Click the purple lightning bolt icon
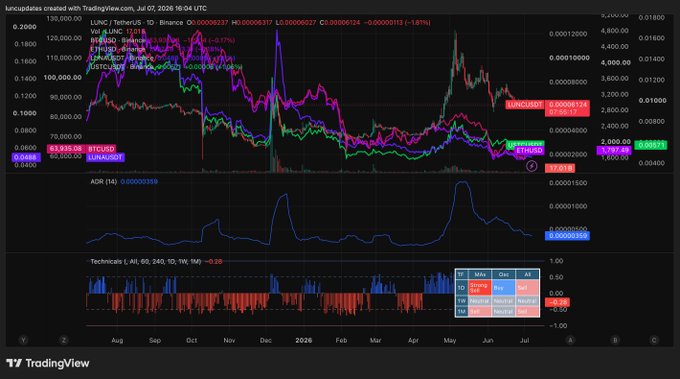680x379 pixels. (532, 166)
